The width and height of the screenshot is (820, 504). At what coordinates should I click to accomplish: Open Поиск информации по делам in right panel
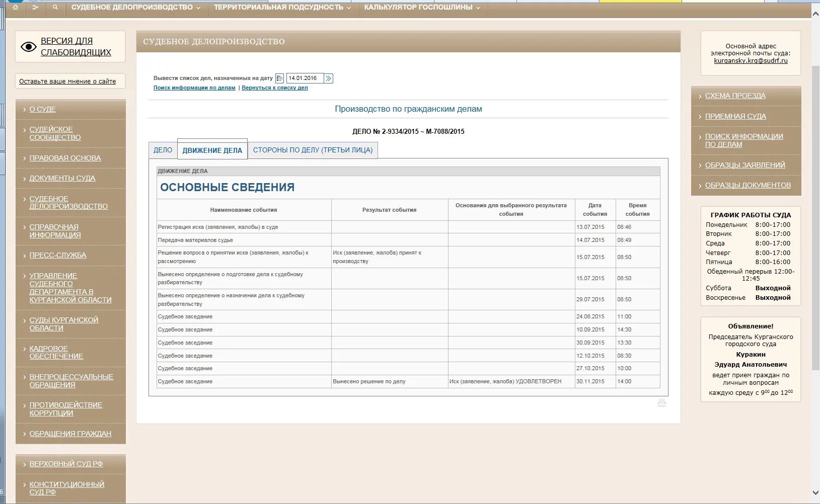[x=744, y=140]
